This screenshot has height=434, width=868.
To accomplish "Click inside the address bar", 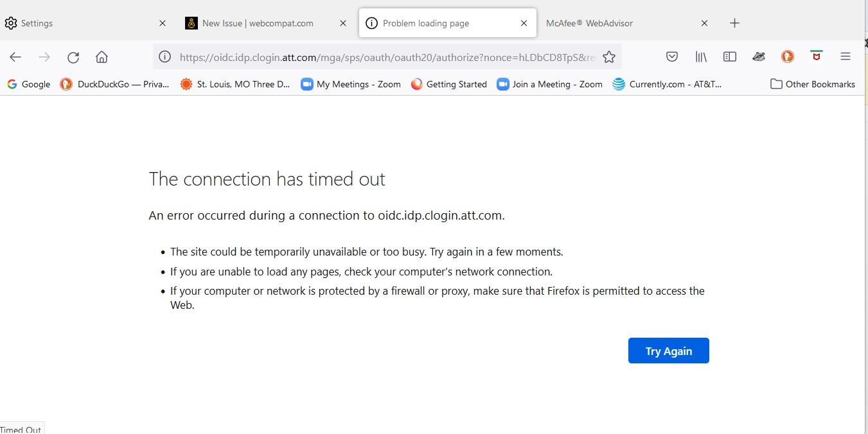I will click(385, 56).
